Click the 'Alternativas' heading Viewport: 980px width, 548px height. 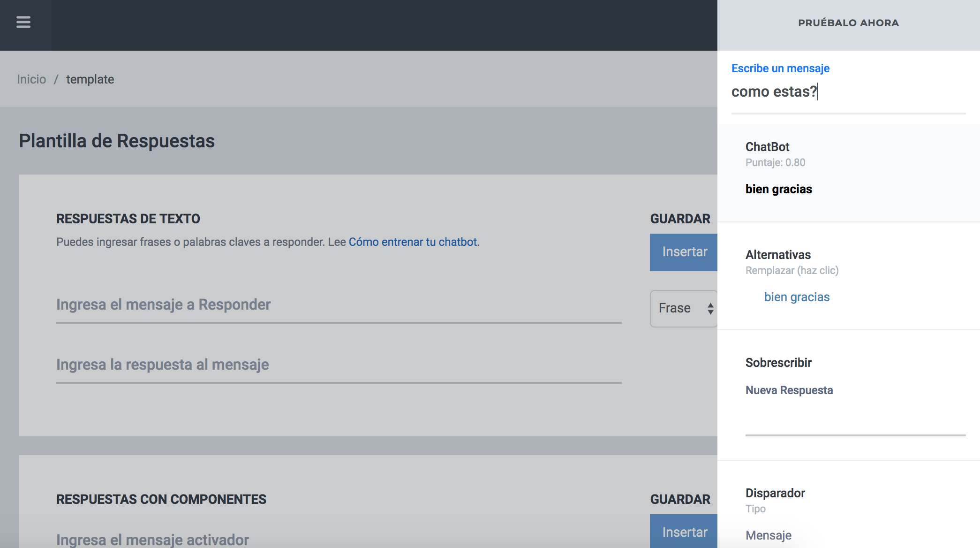778,255
